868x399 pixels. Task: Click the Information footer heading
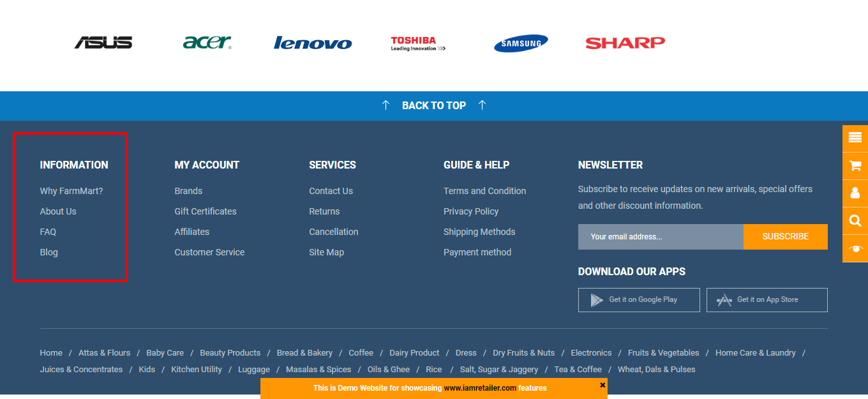[x=74, y=165]
